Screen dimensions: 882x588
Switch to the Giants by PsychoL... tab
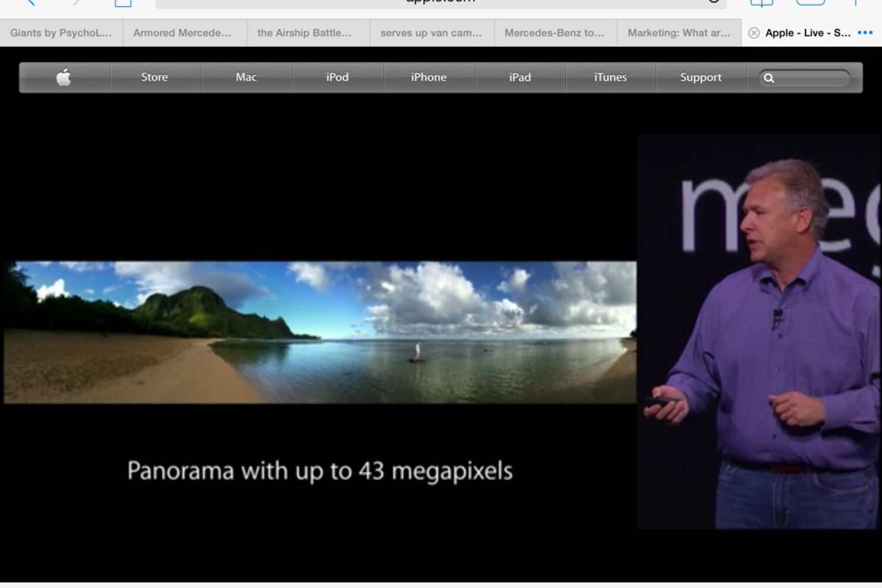pyautogui.click(x=61, y=33)
